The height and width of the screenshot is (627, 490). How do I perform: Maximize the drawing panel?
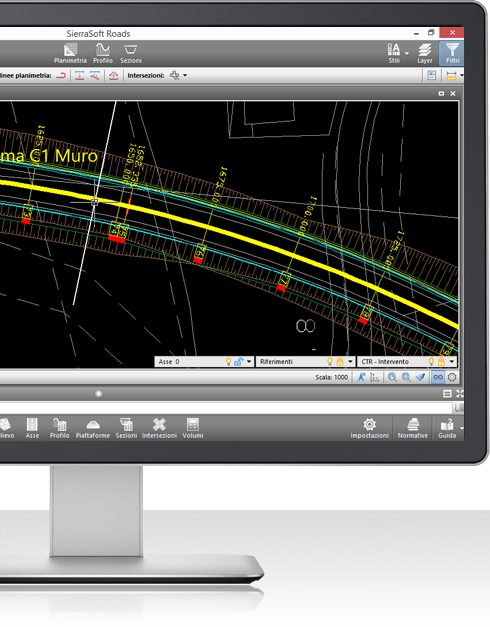(441, 94)
